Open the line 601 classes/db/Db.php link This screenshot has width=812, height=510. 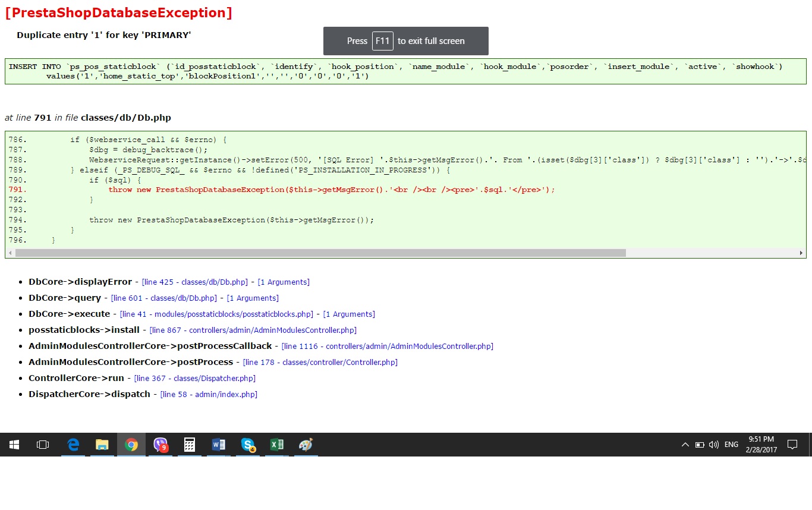click(164, 298)
